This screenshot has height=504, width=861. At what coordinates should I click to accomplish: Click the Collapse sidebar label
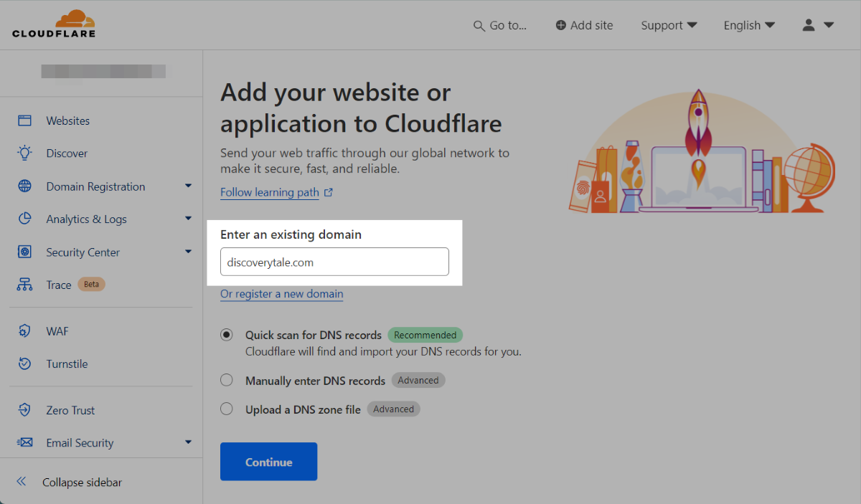coord(82,482)
